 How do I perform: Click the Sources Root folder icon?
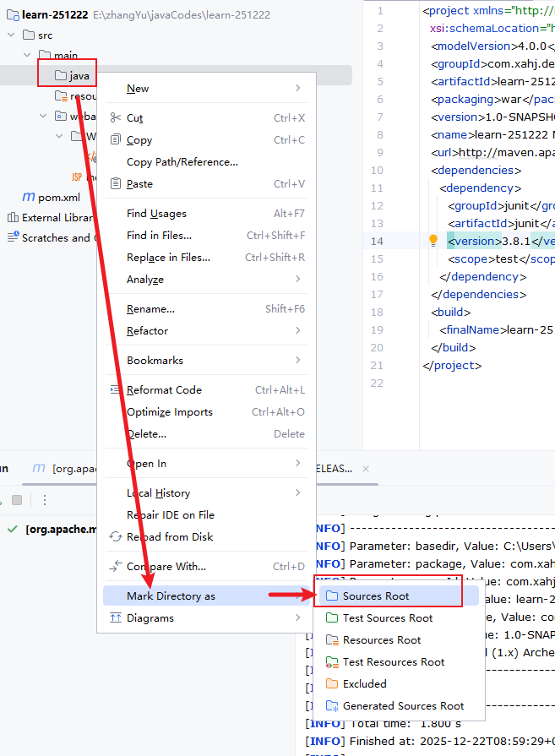[332, 596]
